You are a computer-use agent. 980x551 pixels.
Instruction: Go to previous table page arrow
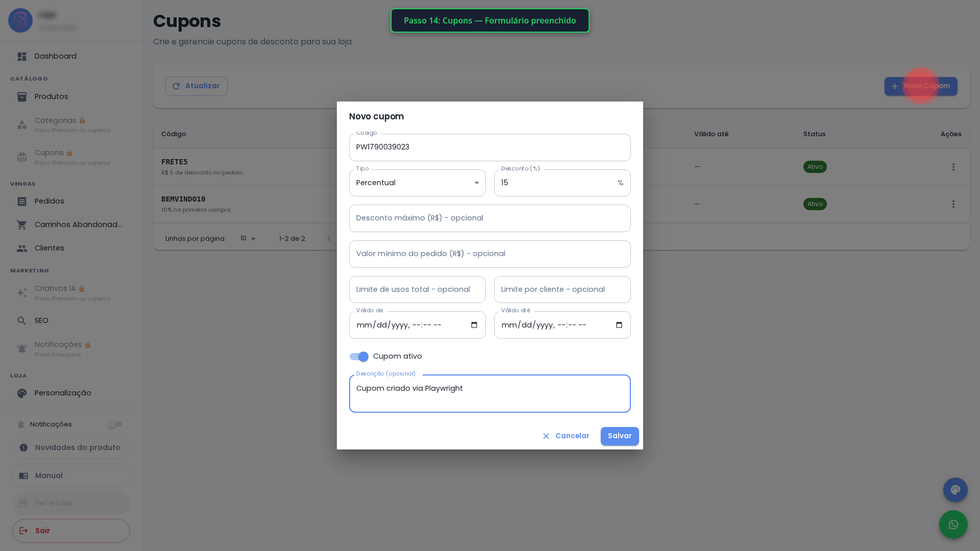point(329,239)
